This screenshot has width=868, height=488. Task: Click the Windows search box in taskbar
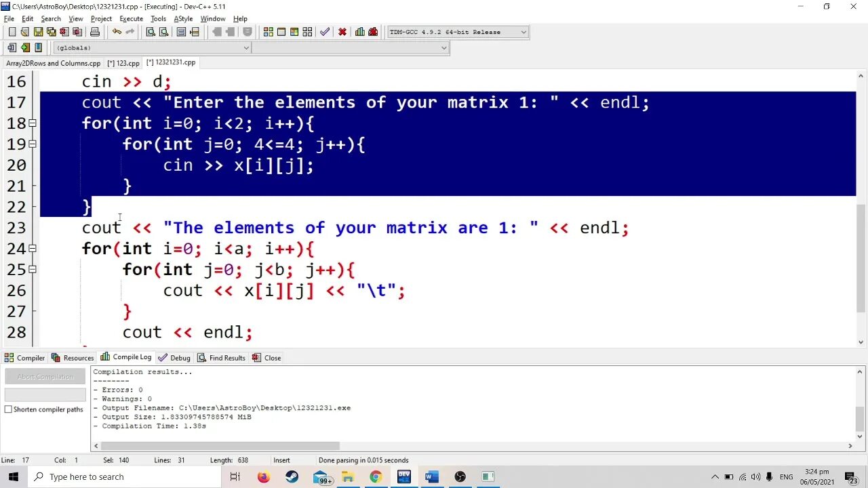(x=124, y=477)
